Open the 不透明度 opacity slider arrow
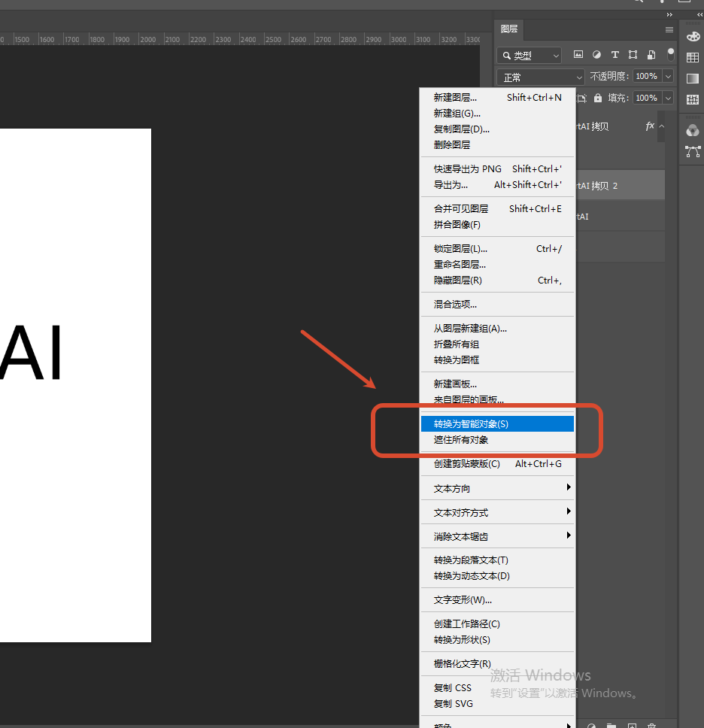Image resolution: width=704 pixels, height=728 pixels. click(668, 76)
